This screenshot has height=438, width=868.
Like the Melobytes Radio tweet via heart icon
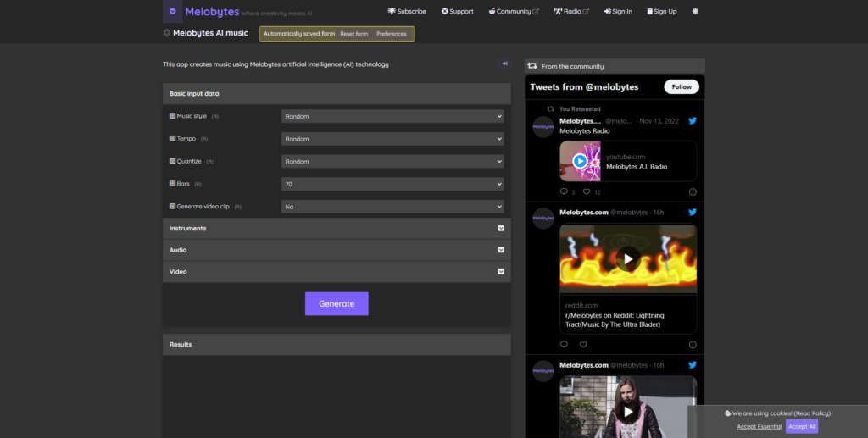coord(586,192)
